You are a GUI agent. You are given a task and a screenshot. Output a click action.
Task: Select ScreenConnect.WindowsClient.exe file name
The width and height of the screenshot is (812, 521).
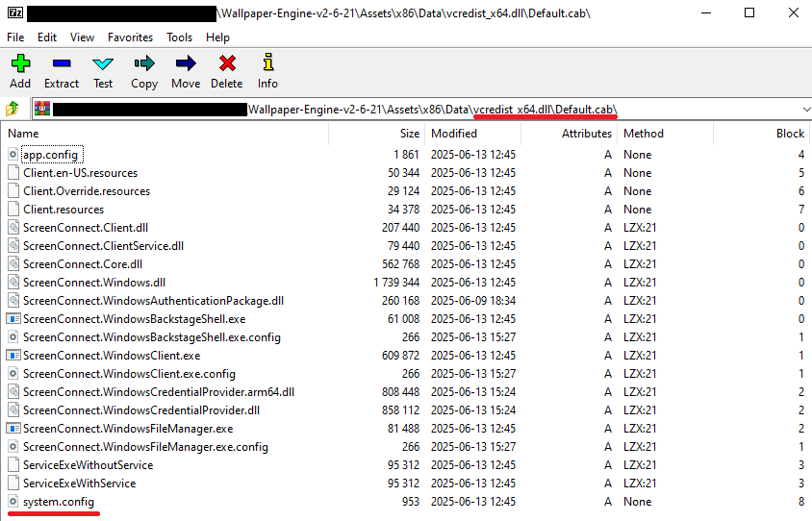(x=112, y=356)
